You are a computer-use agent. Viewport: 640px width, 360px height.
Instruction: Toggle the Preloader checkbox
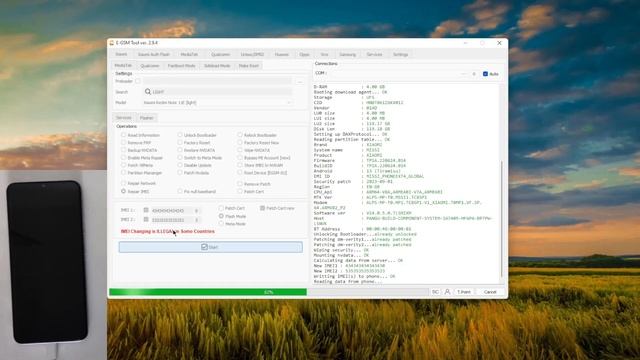[x=138, y=81]
